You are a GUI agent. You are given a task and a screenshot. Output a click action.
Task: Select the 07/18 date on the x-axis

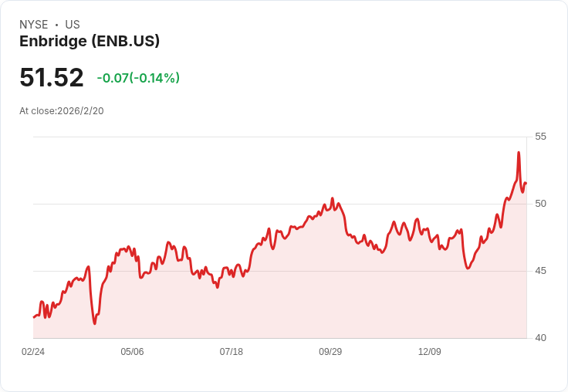click(232, 352)
